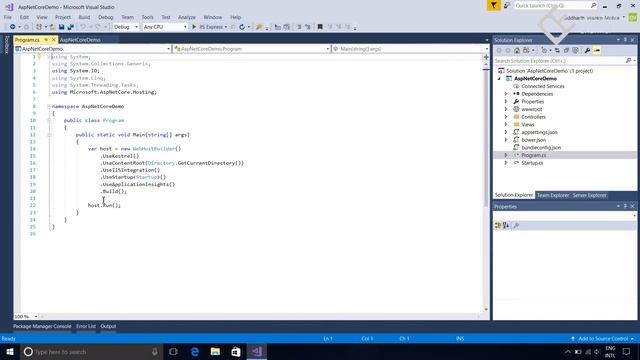Toggle auto-hide pin on Properties panel
This screenshot has height=360, width=640.
coord(625,207)
